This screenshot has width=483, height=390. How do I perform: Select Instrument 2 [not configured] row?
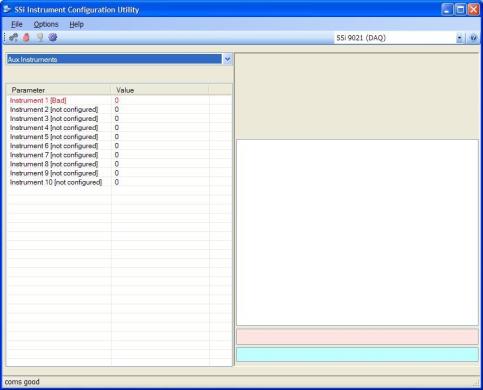119,109
